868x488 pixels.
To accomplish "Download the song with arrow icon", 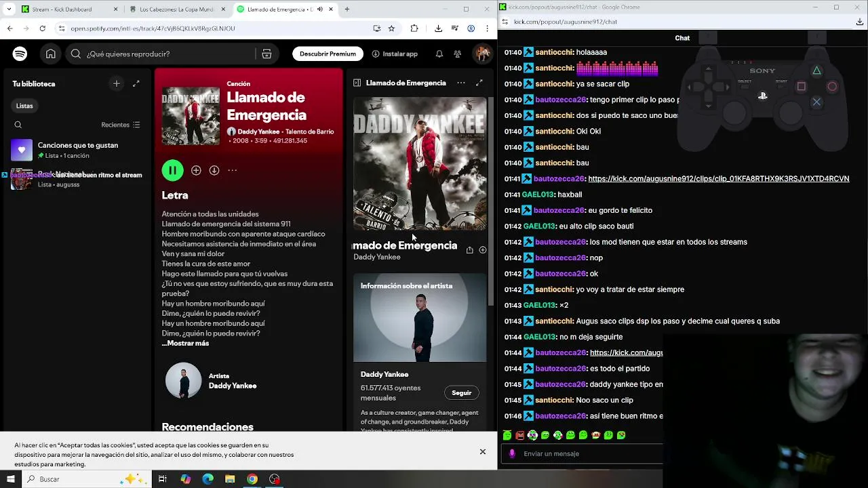I will [x=214, y=170].
